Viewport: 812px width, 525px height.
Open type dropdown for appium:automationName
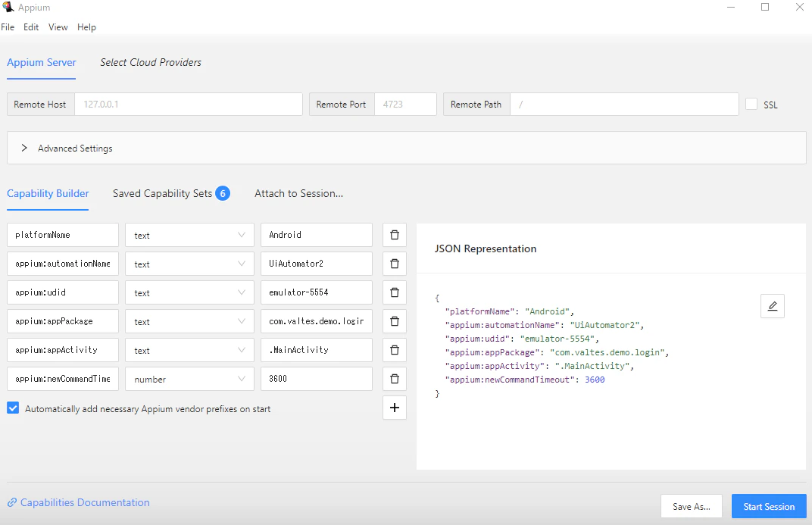point(189,264)
